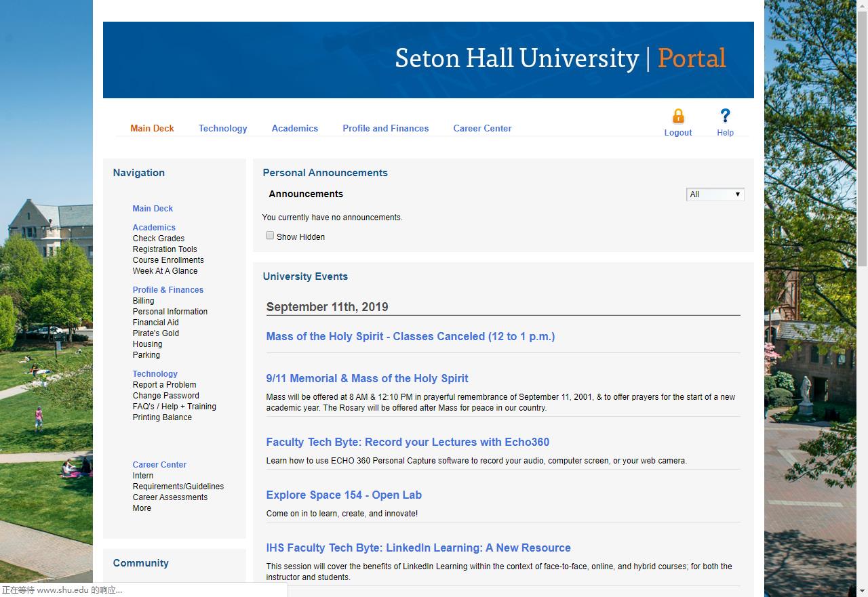Open Faculty Tech Byte Echo360 event
The height and width of the screenshot is (597, 868).
pyautogui.click(x=408, y=442)
